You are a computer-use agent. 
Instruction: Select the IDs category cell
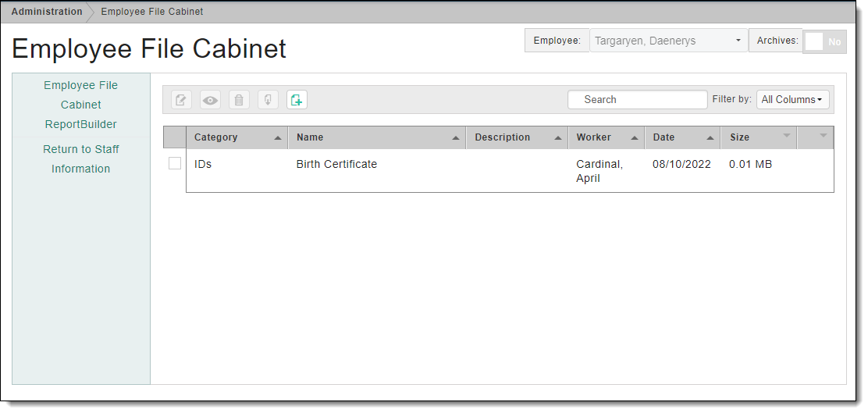(203, 165)
